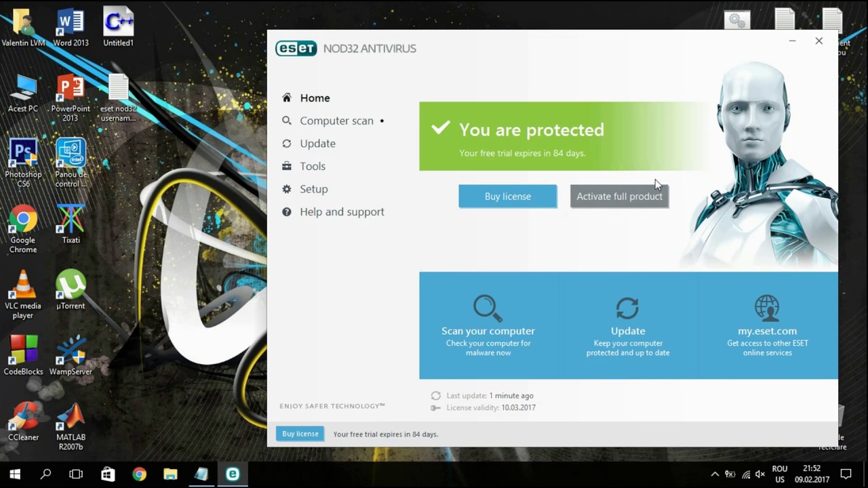Minimize the ESET window
868x488 pixels.
(792, 41)
